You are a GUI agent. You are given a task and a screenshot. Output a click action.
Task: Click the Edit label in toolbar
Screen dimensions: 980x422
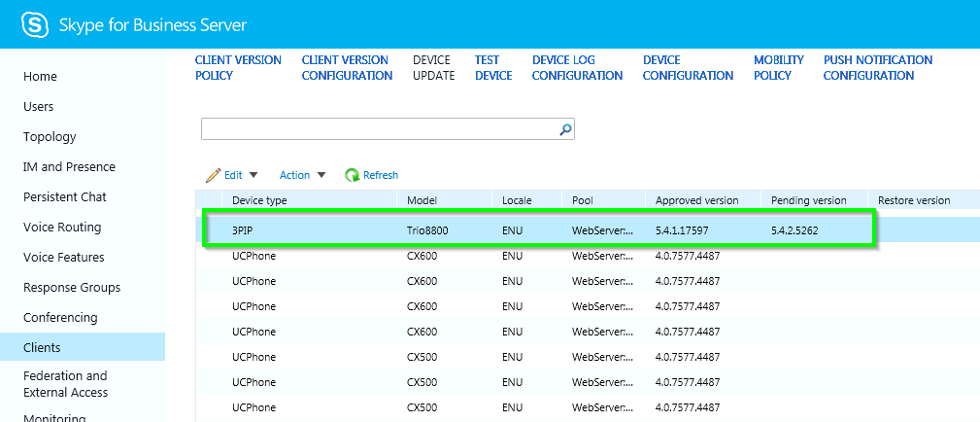233,175
